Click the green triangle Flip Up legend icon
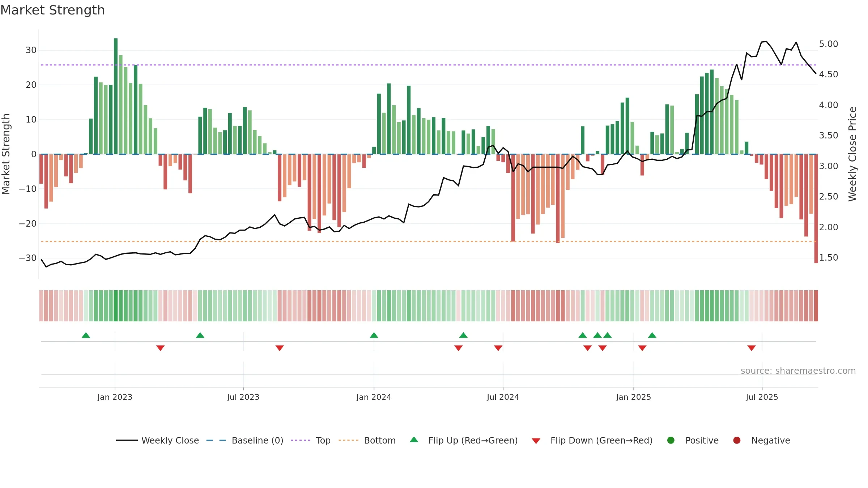 (x=414, y=440)
